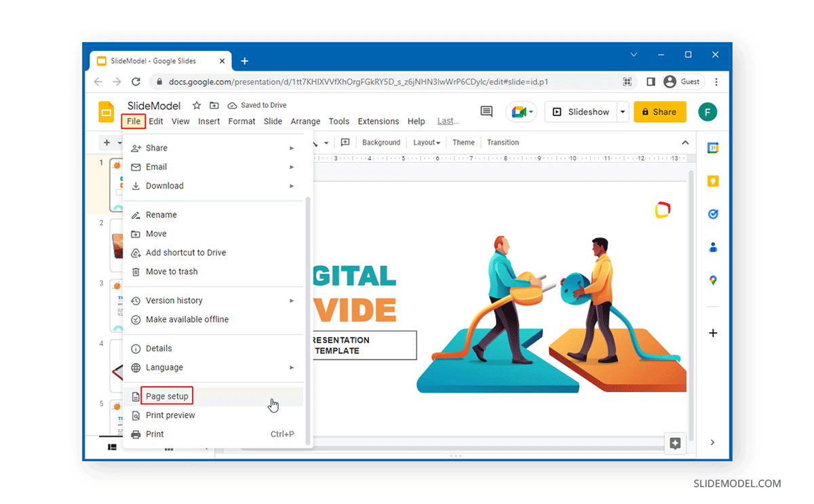Open Google Keep in the side panel

click(713, 180)
